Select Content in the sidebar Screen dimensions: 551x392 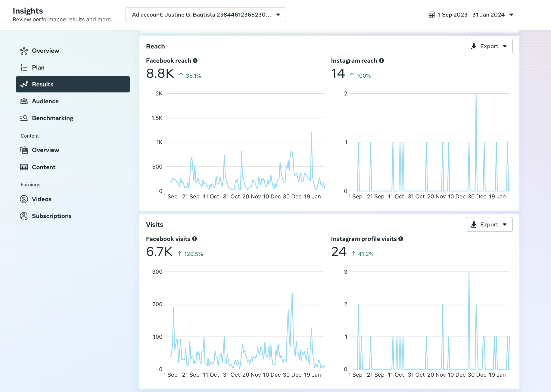pyautogui.click(x=44, y=167)
